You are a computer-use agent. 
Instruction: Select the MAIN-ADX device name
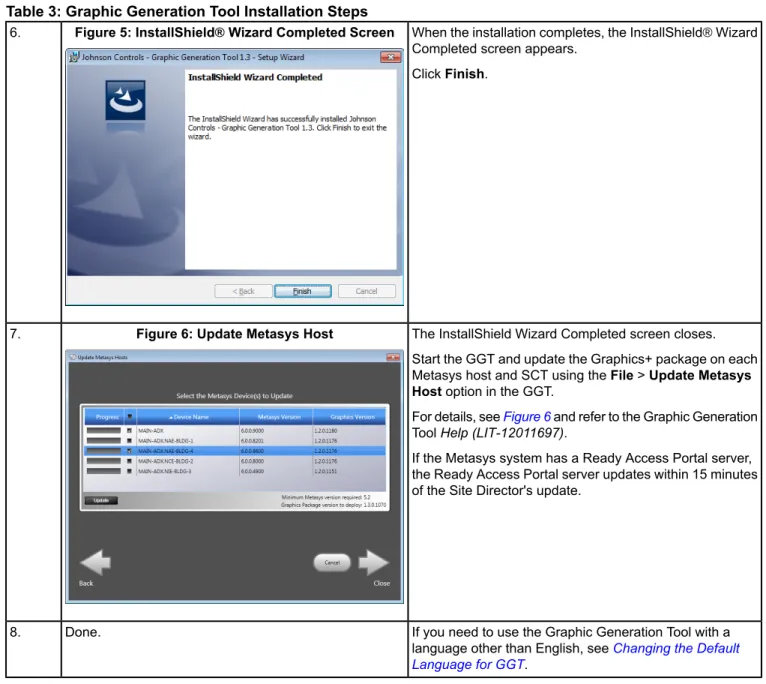tap(151, 431)
